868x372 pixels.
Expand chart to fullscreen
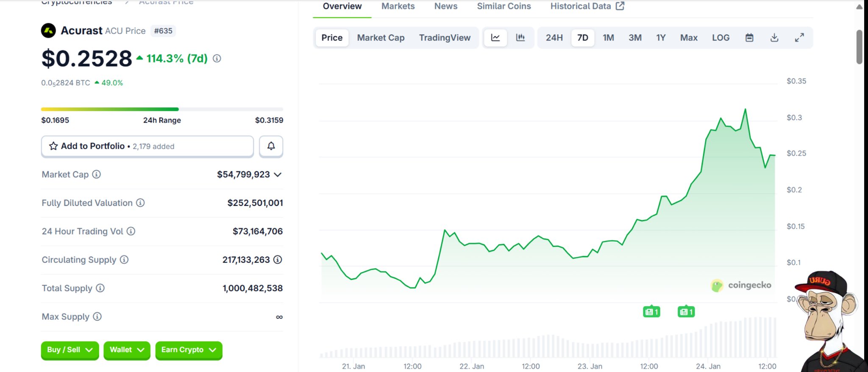click(x=799, y=38)
